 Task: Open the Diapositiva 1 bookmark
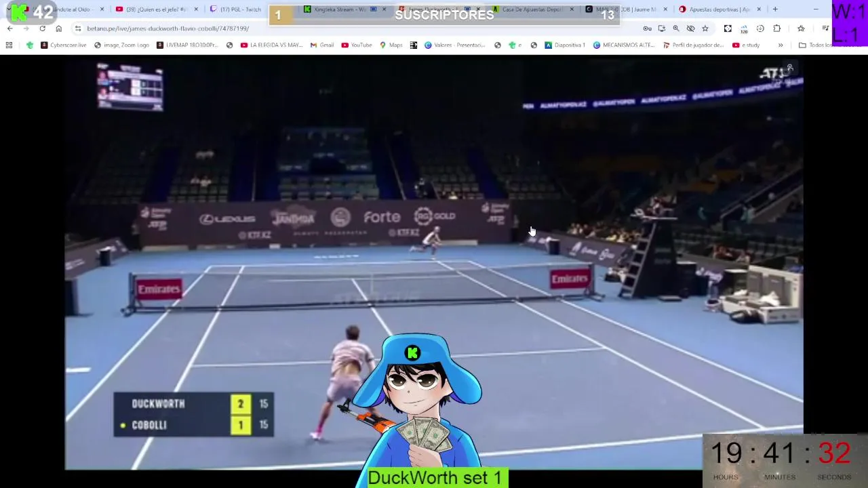tap(564, 45)
